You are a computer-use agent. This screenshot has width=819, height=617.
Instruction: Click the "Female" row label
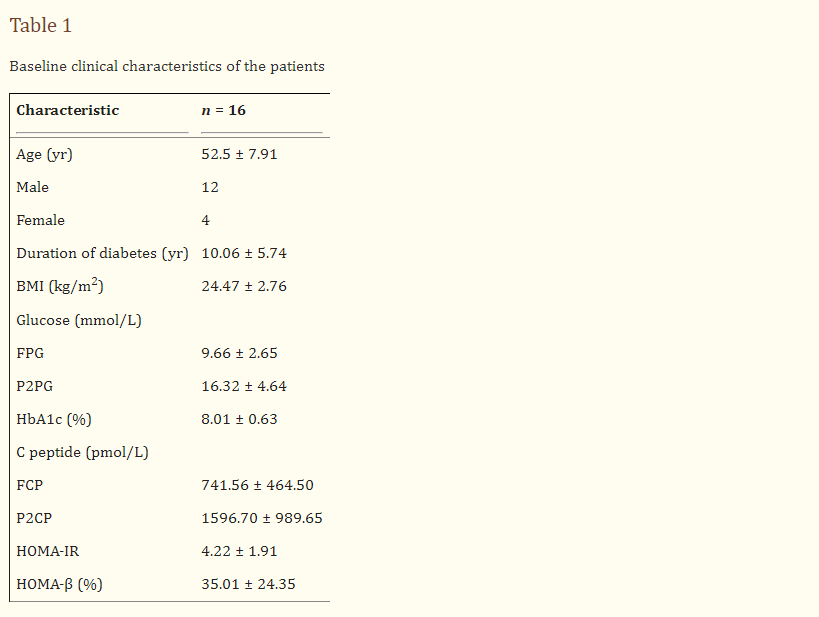(x=41, y=220)
